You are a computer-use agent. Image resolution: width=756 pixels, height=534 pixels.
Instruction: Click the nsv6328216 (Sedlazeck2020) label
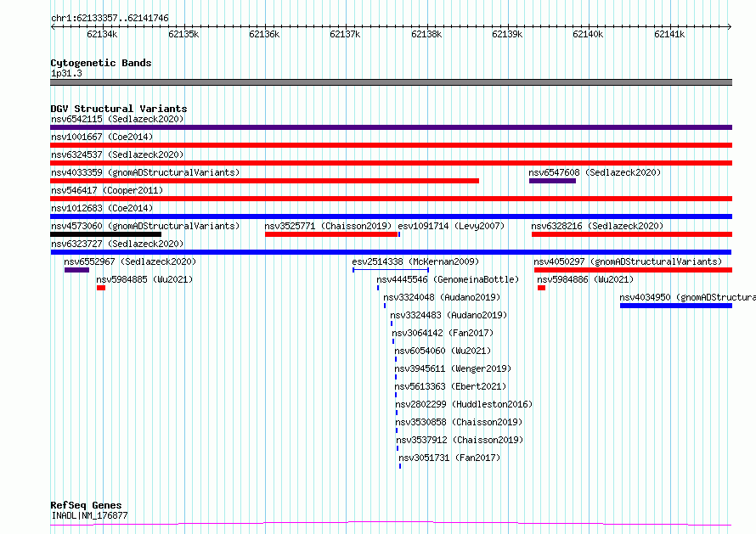[x=597, y=226]
